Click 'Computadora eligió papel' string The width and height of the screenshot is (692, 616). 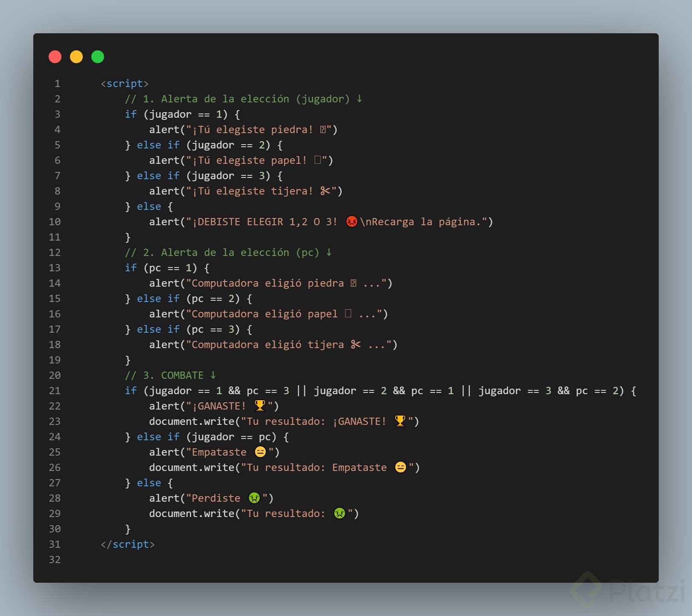265,314
